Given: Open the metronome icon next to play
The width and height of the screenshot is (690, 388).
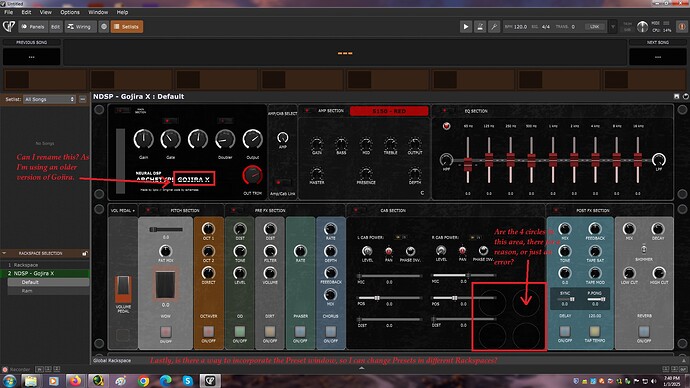Looking at the screenshot, I should tap(480, 27).
